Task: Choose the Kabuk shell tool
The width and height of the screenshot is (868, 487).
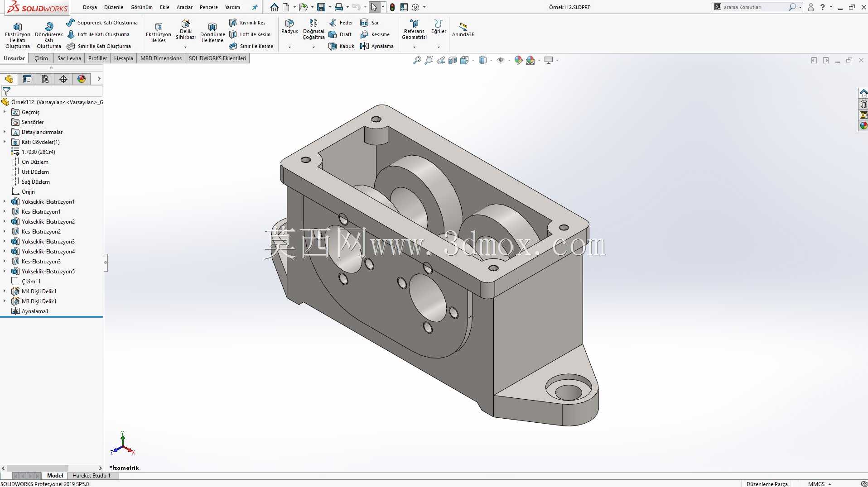Action: 342,46
